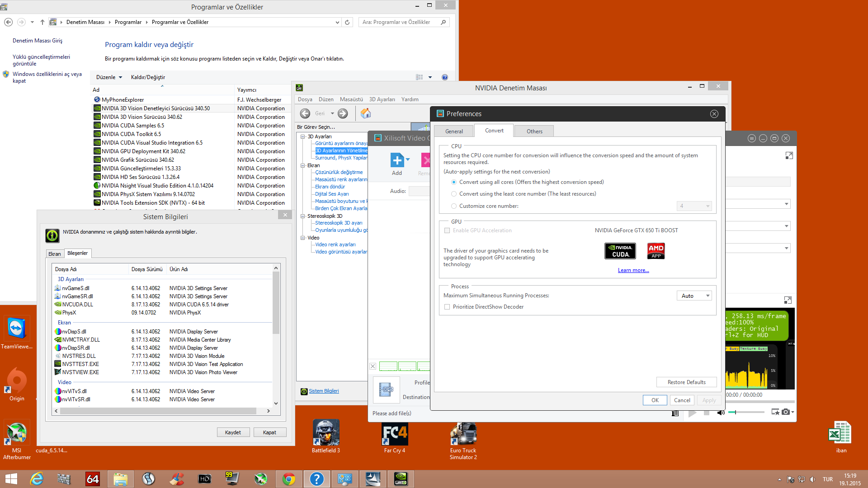Click the NVIDIA Control Panel home icon
868x488 pixels.
(x=366, y=113)
